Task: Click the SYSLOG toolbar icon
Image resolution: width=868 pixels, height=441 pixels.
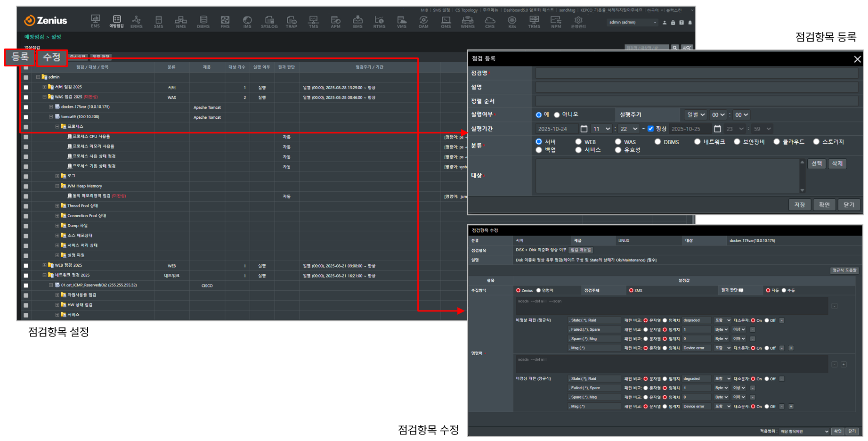Action: (x=269, y=21)
